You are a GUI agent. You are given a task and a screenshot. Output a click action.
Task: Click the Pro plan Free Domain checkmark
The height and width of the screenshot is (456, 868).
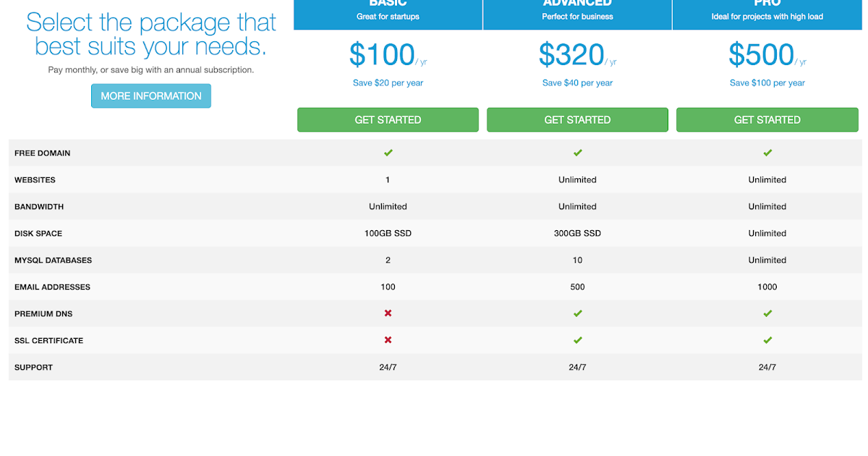point(767,153)
